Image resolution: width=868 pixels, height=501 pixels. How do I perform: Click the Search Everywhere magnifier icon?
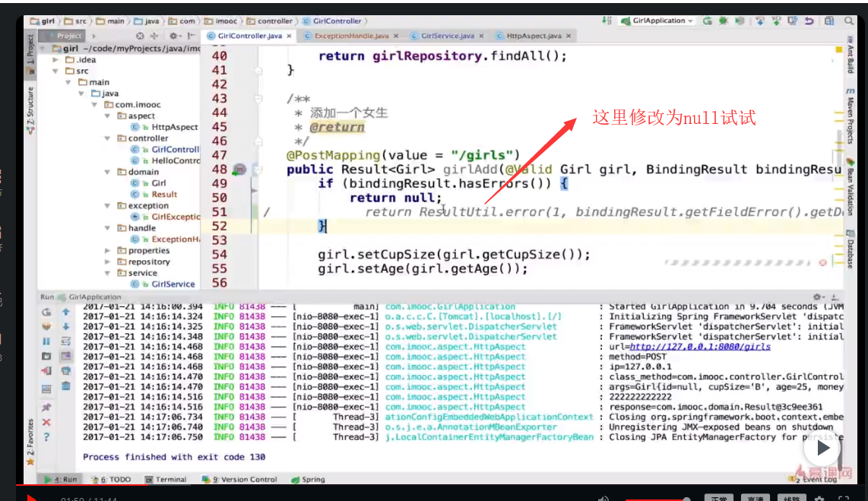849,21
